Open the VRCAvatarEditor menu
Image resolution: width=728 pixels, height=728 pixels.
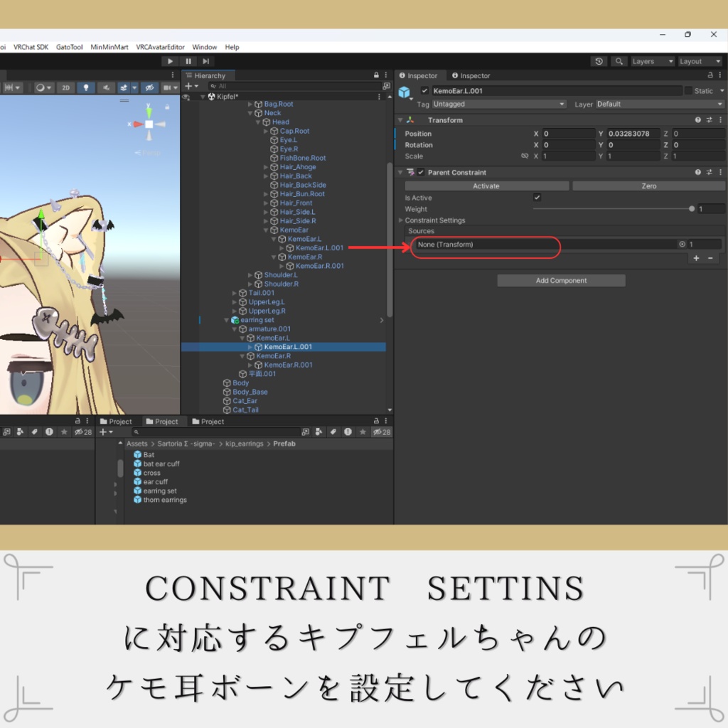(160, 47)
